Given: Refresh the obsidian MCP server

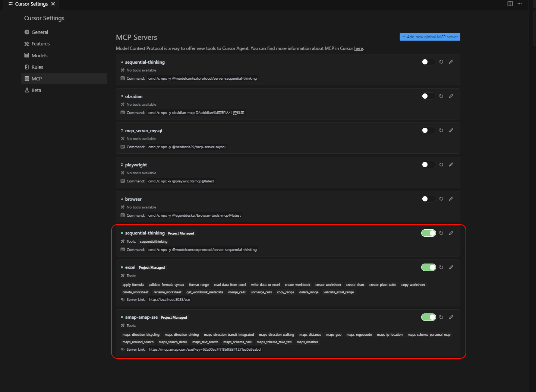Looking at the screenshot, I should point(441,96).
